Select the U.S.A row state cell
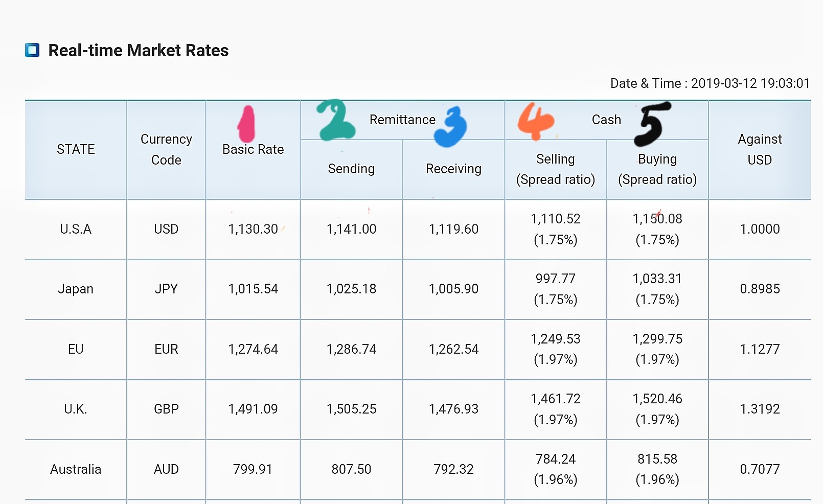823x504 pixels. point(76,229)
